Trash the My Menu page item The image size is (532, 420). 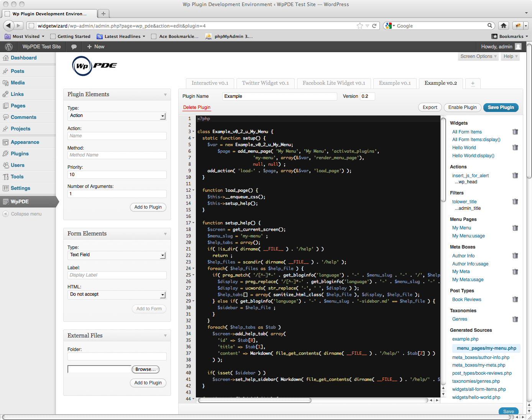tap(515, 228)
